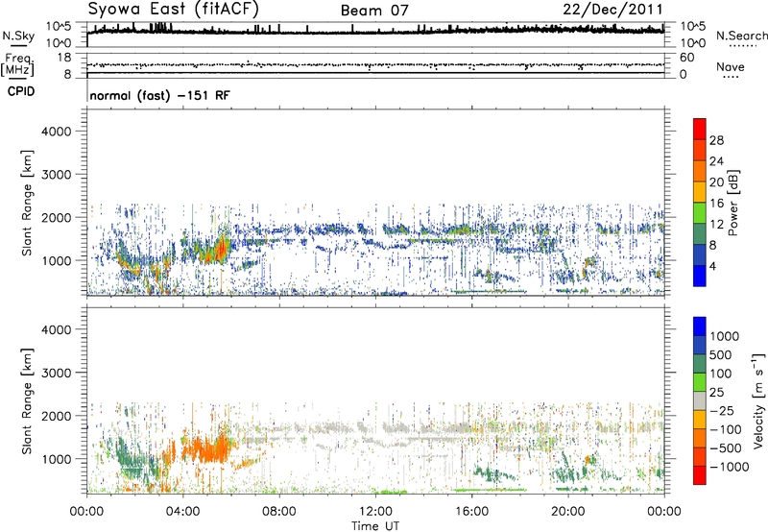Click the dotted line sample under 'N.Search'
The width and height of the screenshot is (768, 532).
tap(742, 45)
